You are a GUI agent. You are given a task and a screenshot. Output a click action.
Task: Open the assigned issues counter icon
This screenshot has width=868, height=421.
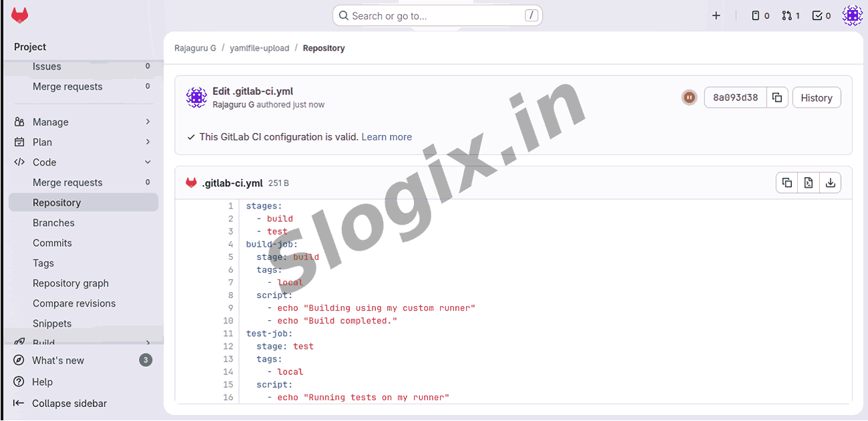[x=761, y=15]
